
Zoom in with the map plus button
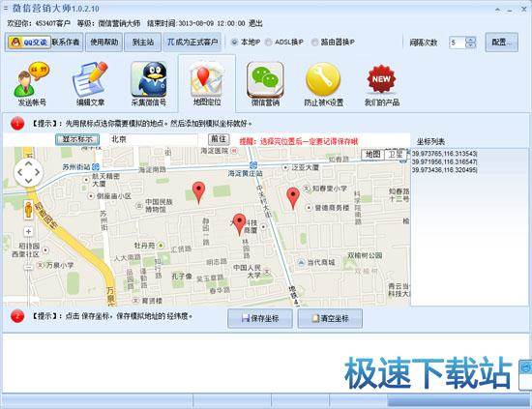[x=28, y=232]
